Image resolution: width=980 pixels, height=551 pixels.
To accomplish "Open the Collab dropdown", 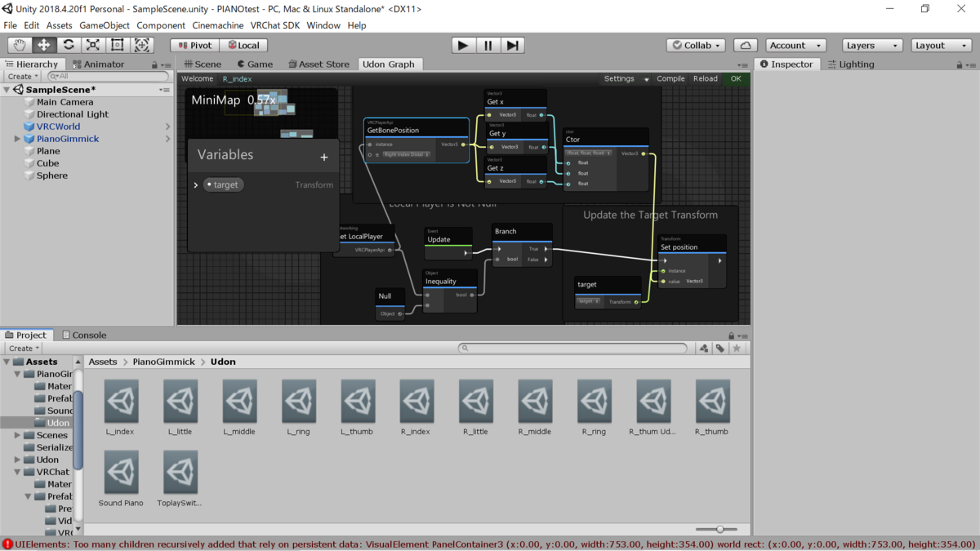I will coord(697,45).
